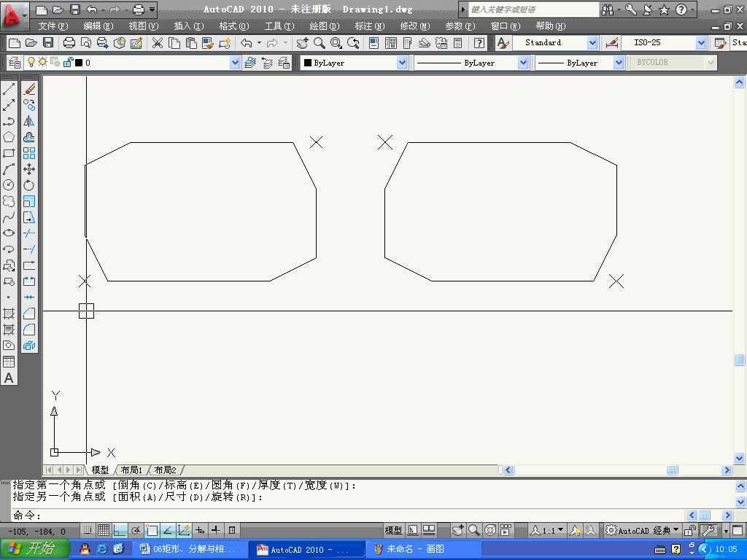The image size is (747, 560).
Task: Open the 文件(F) menu
Action: point(53,26)
